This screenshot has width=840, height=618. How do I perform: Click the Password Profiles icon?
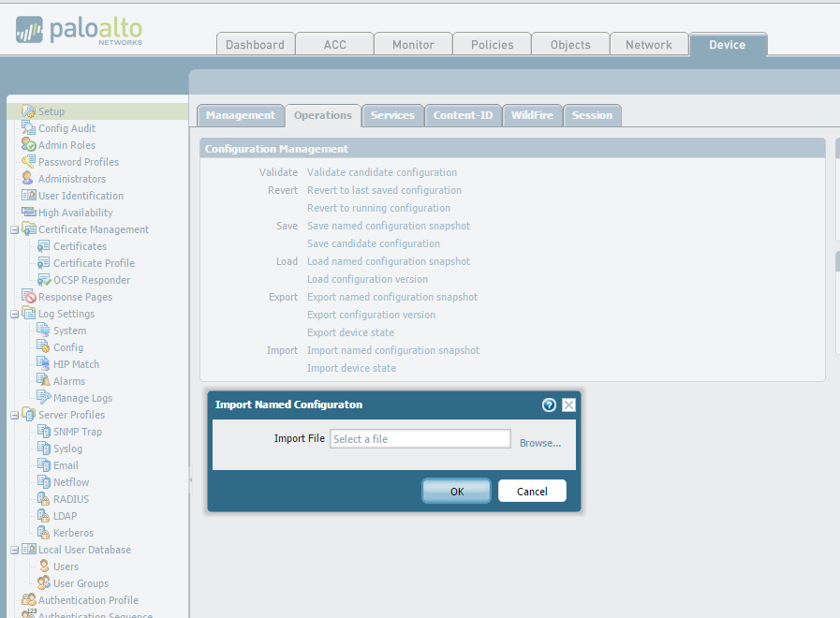click(28, 162)
